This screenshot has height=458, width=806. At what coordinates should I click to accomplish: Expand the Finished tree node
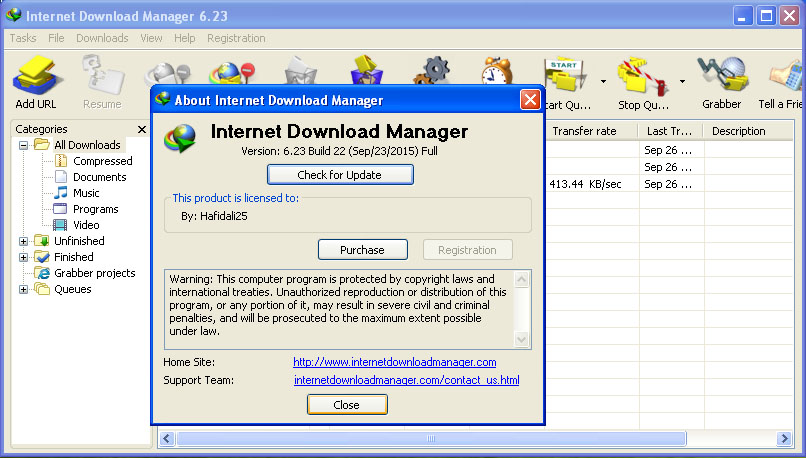(x=24, y=257)
